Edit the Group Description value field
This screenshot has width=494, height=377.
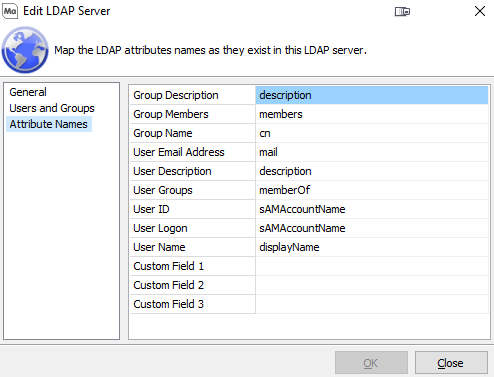[x=372, y=95]
